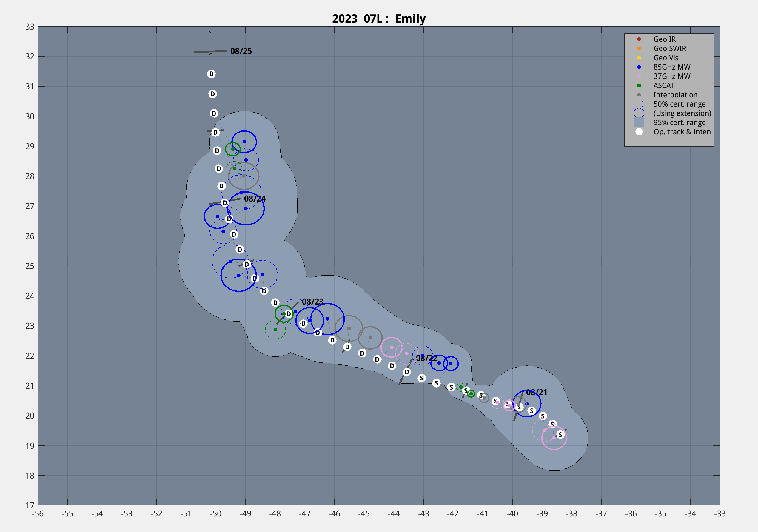Click the ASCAT green legend dot

click(x=639, y=85)
